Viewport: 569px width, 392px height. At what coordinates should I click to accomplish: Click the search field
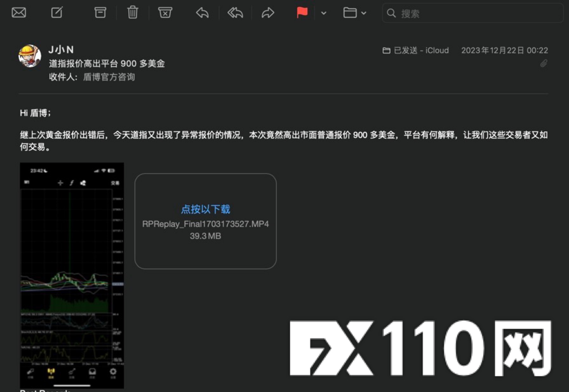point(473,13)
